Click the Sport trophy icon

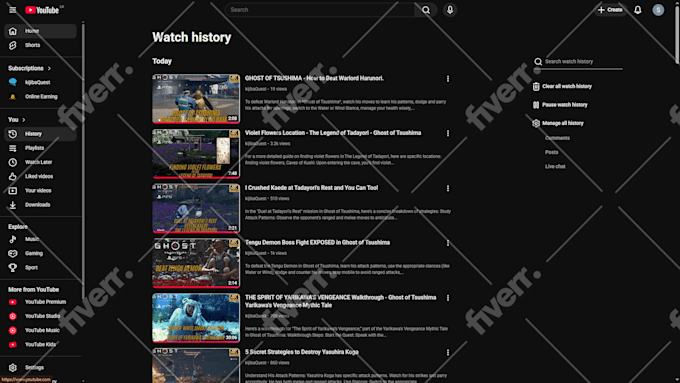(x=13, y=268)
